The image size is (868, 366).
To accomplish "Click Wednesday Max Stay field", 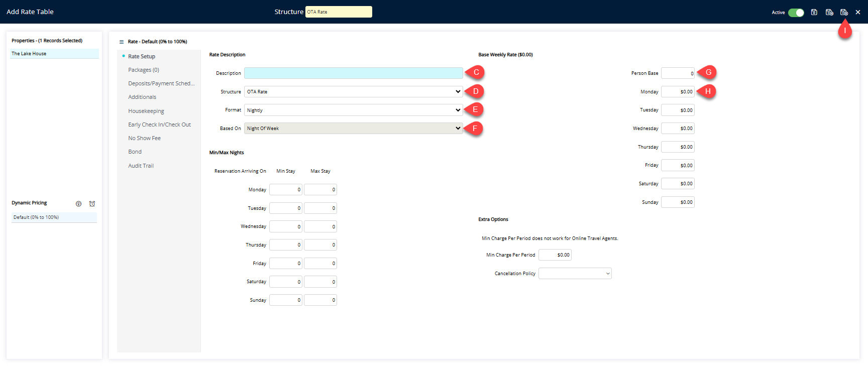I will click(320, 226).
